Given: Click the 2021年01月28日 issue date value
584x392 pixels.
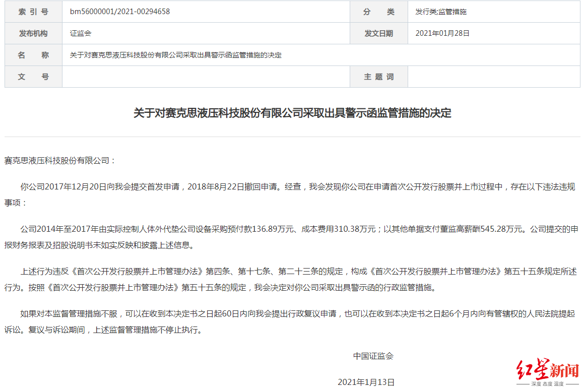Looking at the screenshot, I should 442,33.
